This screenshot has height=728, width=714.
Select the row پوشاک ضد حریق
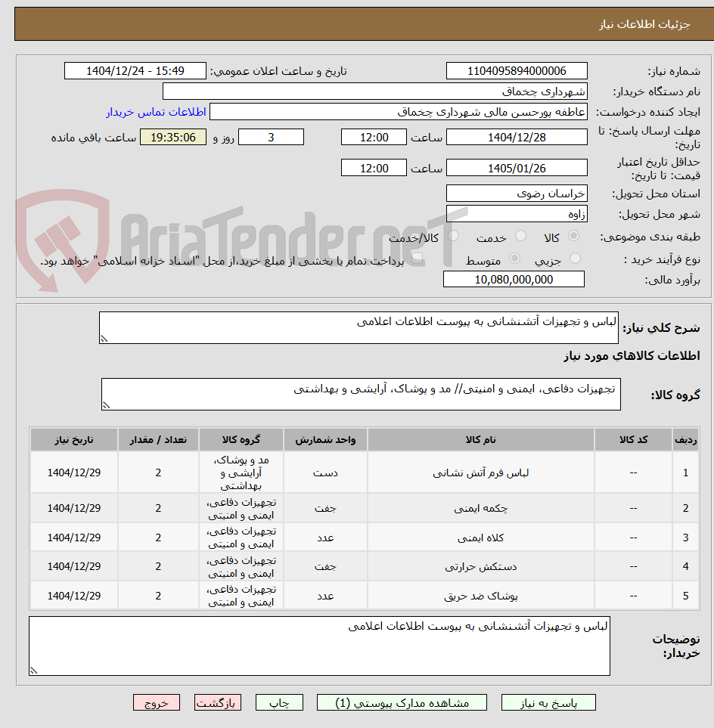(x=365, y=596)
